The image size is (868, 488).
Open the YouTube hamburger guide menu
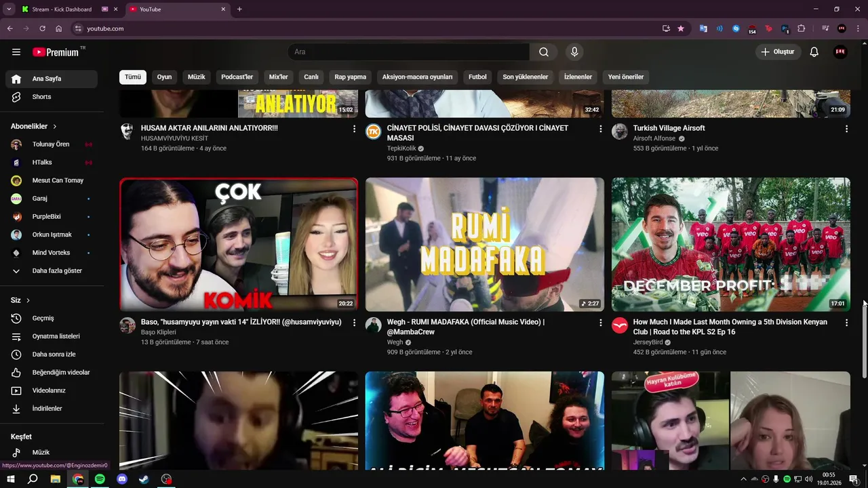click(x=16, y=52)
